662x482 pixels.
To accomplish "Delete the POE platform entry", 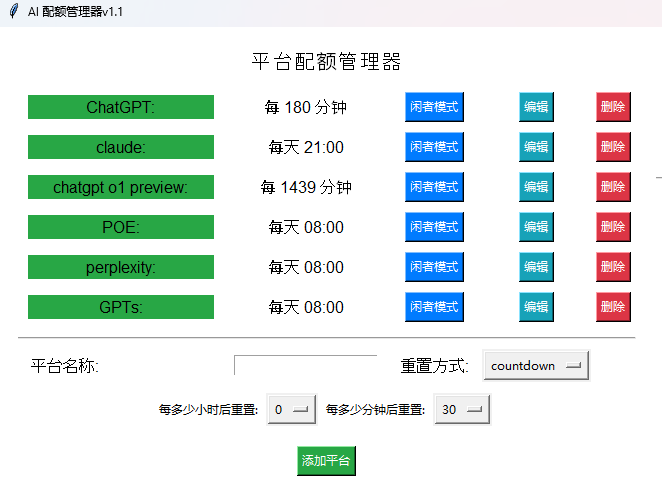I will click(x=613, y=227).
